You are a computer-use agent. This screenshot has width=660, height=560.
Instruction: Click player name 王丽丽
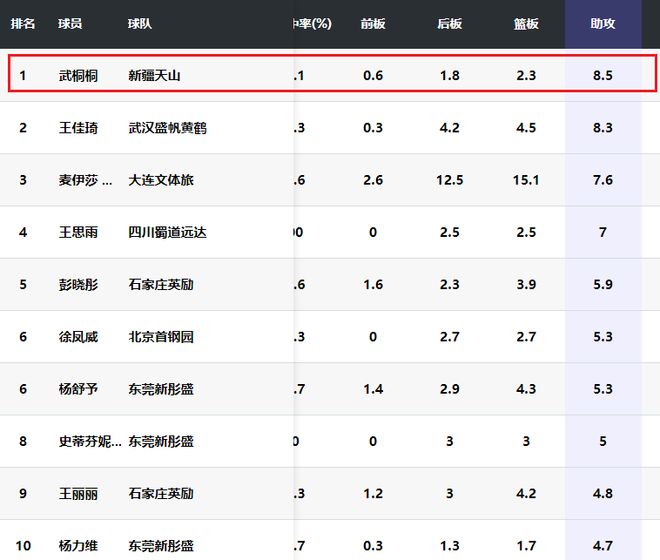(78, 494)
